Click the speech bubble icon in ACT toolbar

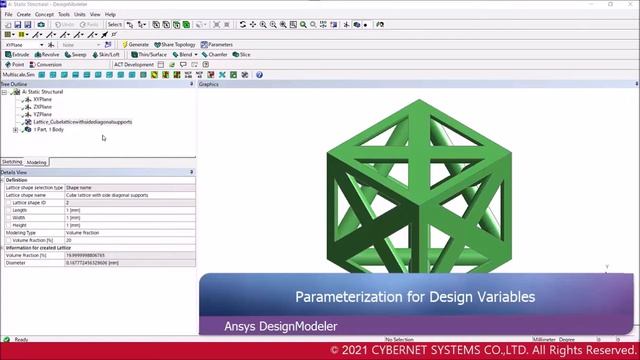coord(183,64)
